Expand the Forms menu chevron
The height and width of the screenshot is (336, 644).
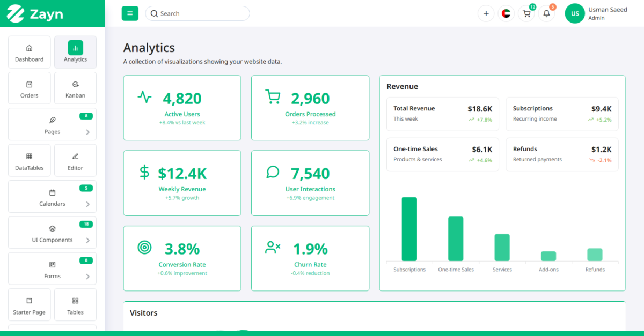pos(88,277)
